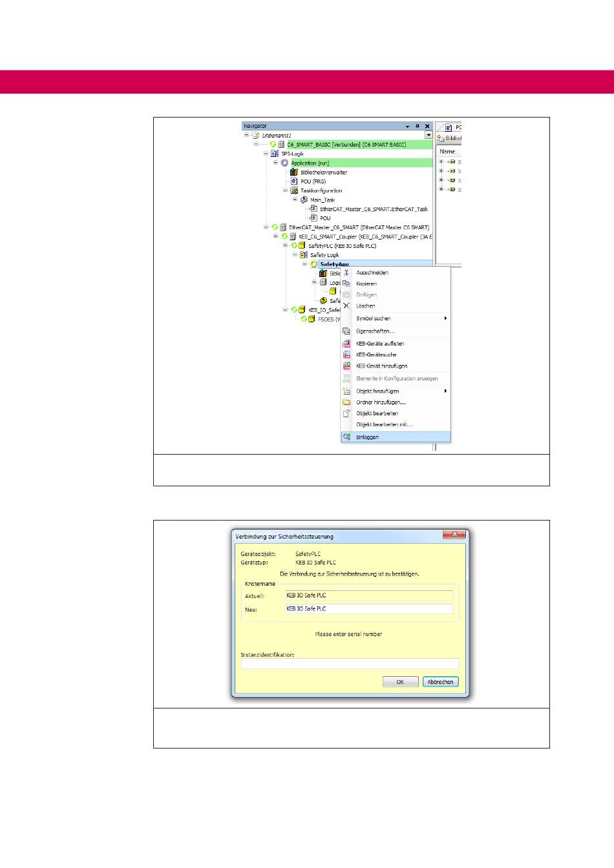Click the yellow FSOES module icon
The width and height of the screenshot is (614, 868).
[312, 319]
